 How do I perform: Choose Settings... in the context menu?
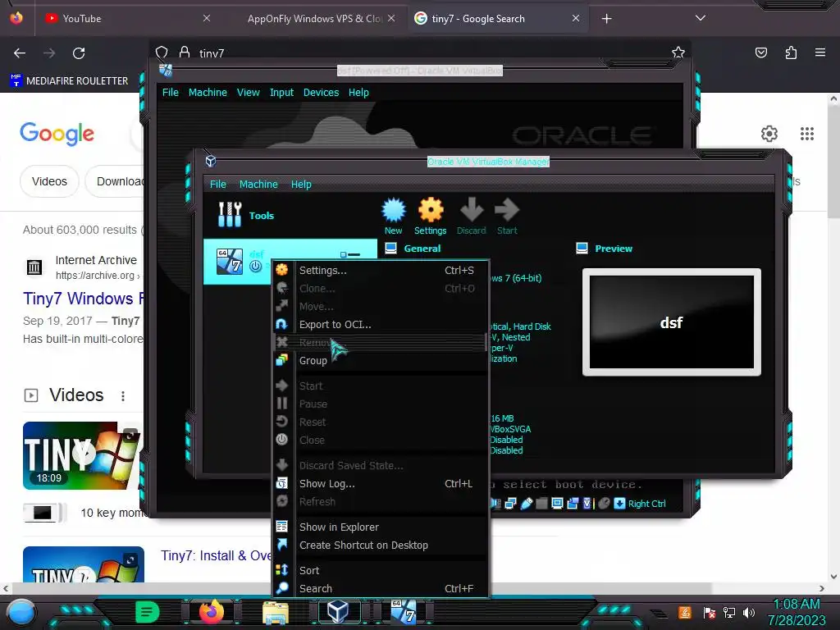(x=381, y=271)
